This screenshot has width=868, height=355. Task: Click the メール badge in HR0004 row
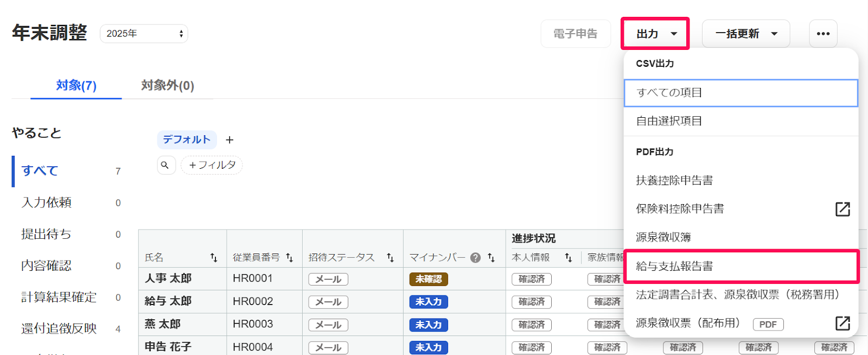(x=328, y=347)
